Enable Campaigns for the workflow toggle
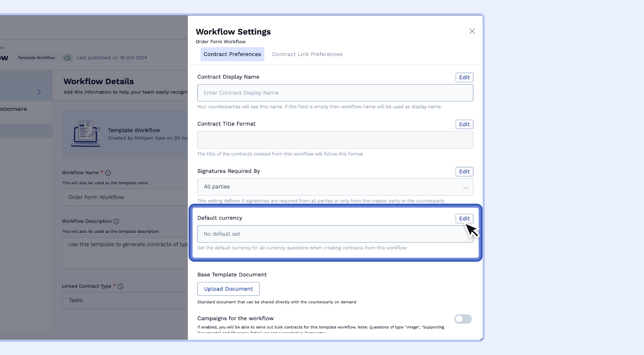The image size is (644, 355). [x=463, y=319]
